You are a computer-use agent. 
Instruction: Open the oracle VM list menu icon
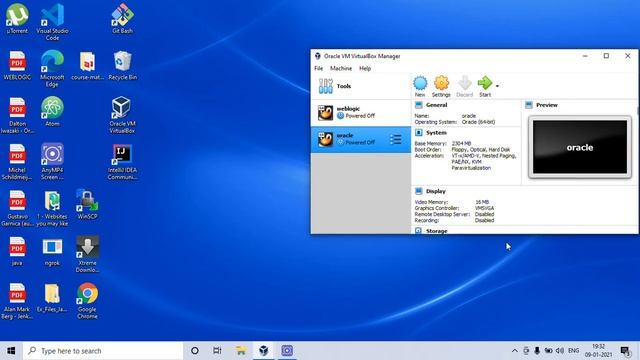tap(395, 140)
